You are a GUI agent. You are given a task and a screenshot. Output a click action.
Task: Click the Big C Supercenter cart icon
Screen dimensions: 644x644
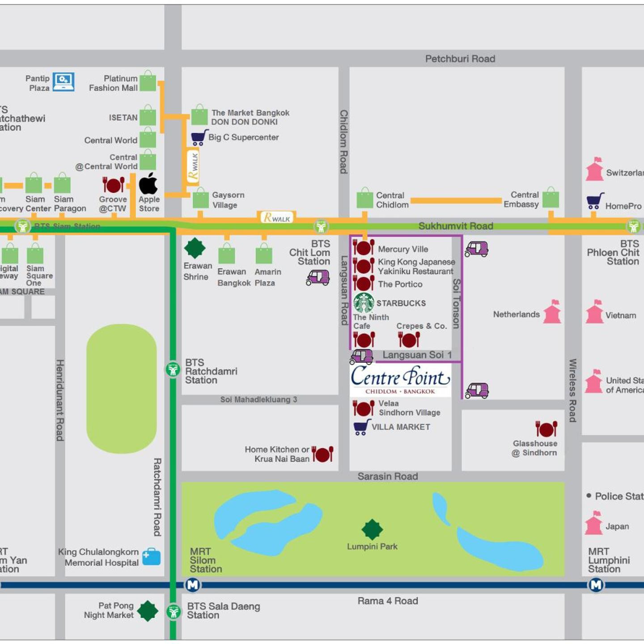pyautogui.click(x=199, y=138)
